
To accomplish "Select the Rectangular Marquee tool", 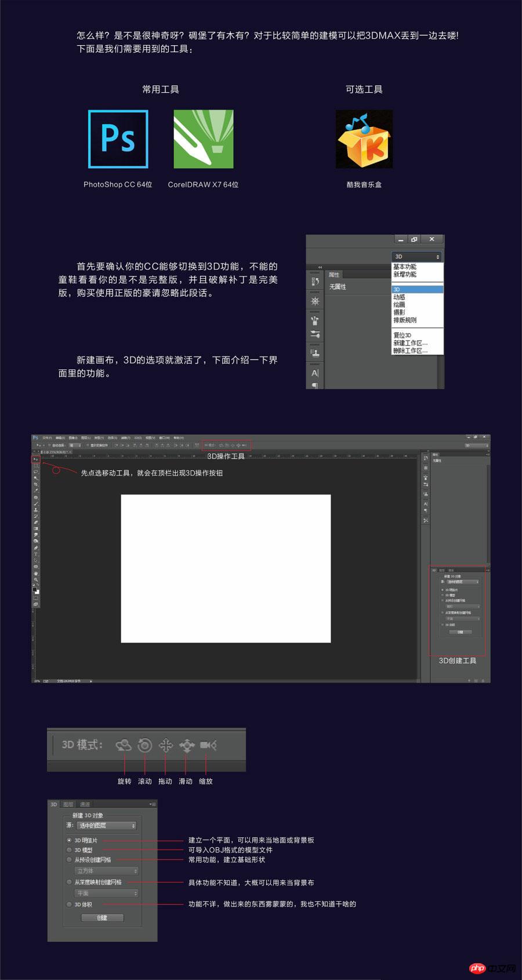I will tap(36, 466).
